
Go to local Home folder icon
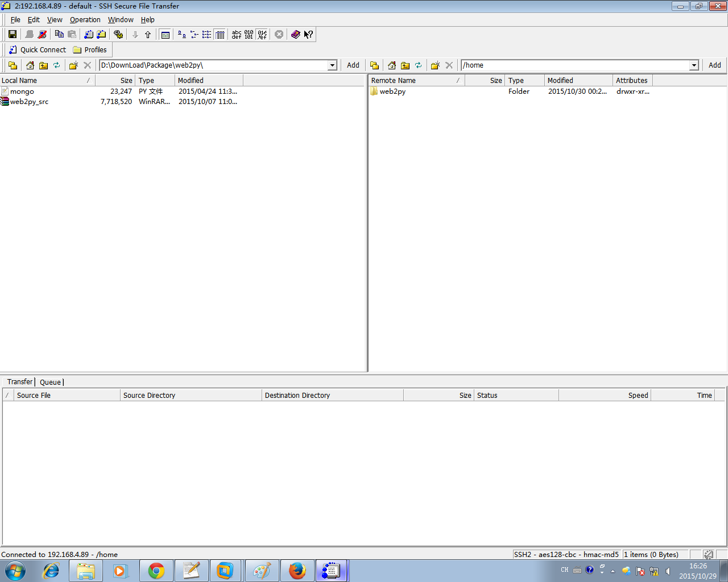[30, 65]
